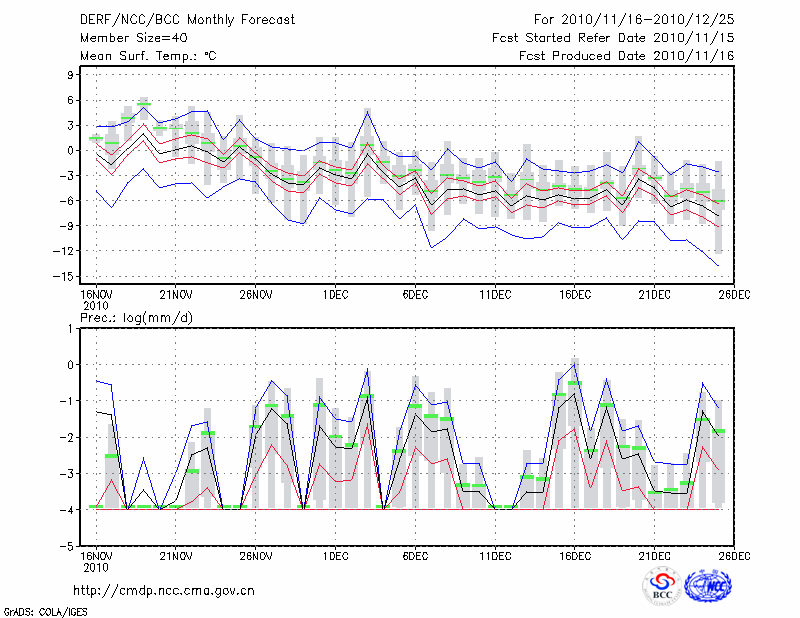Click the Fcst Produced Date line
The width and height of the screenshot is (800, 618).
coord(626,56)
